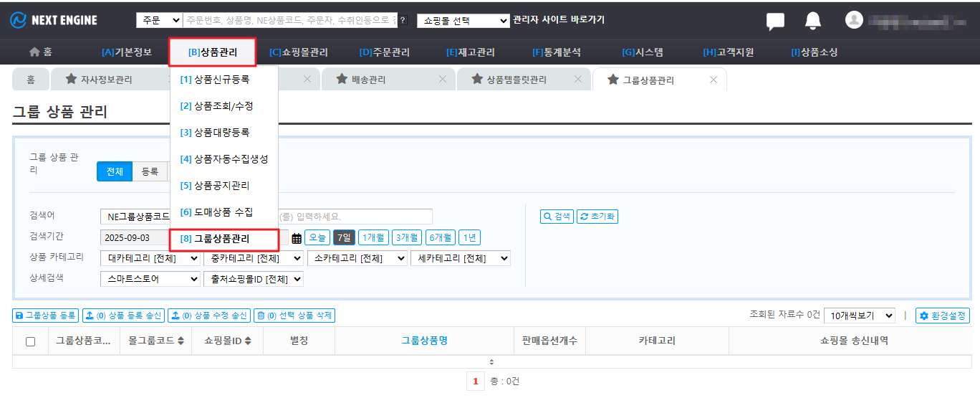Viewport: 980px width, 398px height.
Task: Open the 10개씩보기 page size dropdown
Action: (x=860, y=316)
